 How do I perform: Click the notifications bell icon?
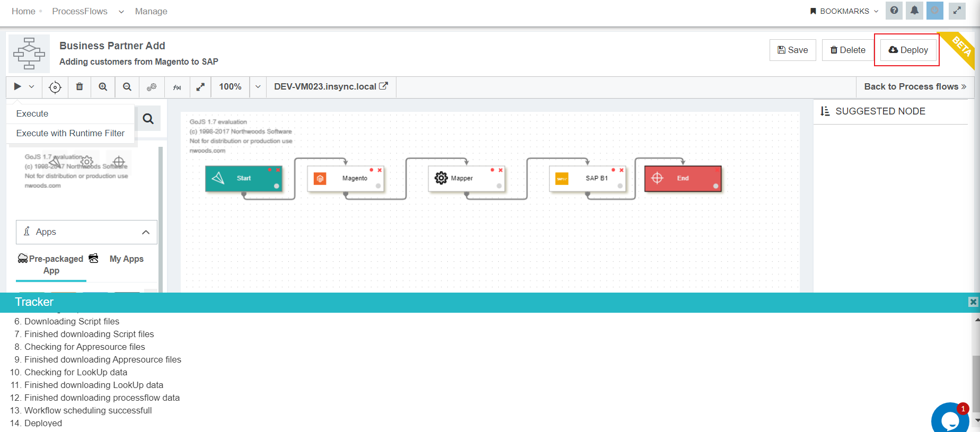coord(914,11)
